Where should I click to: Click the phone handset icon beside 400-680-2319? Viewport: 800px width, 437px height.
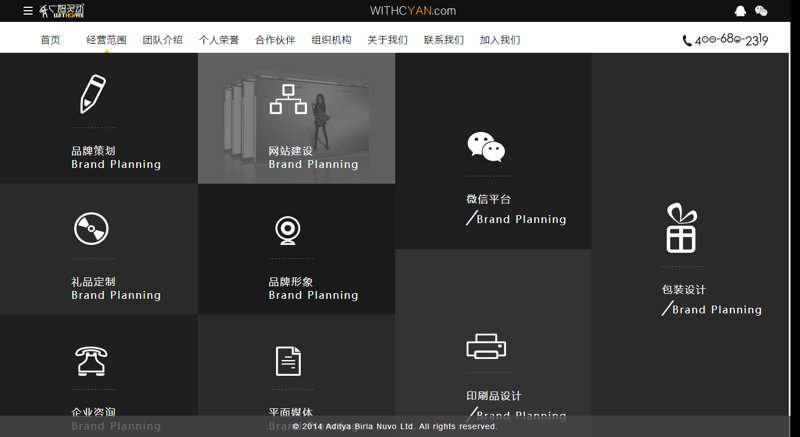pos(687,40)
